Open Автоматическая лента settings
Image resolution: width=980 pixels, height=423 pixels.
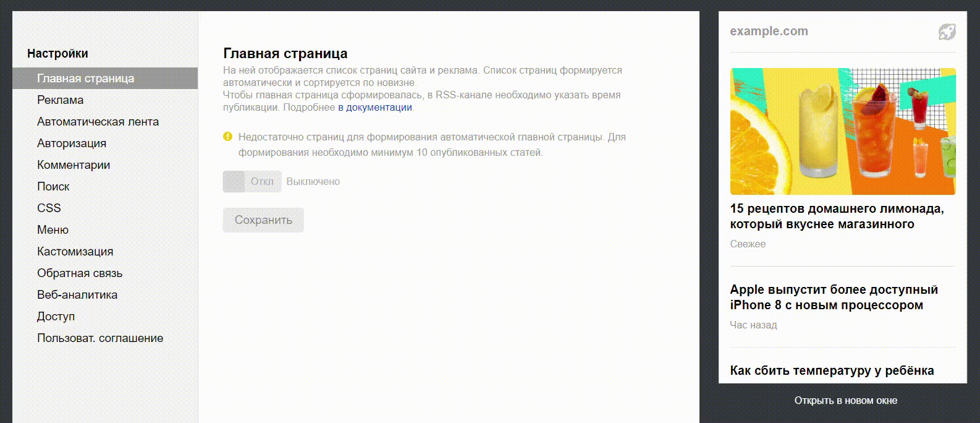click(98, 122)
